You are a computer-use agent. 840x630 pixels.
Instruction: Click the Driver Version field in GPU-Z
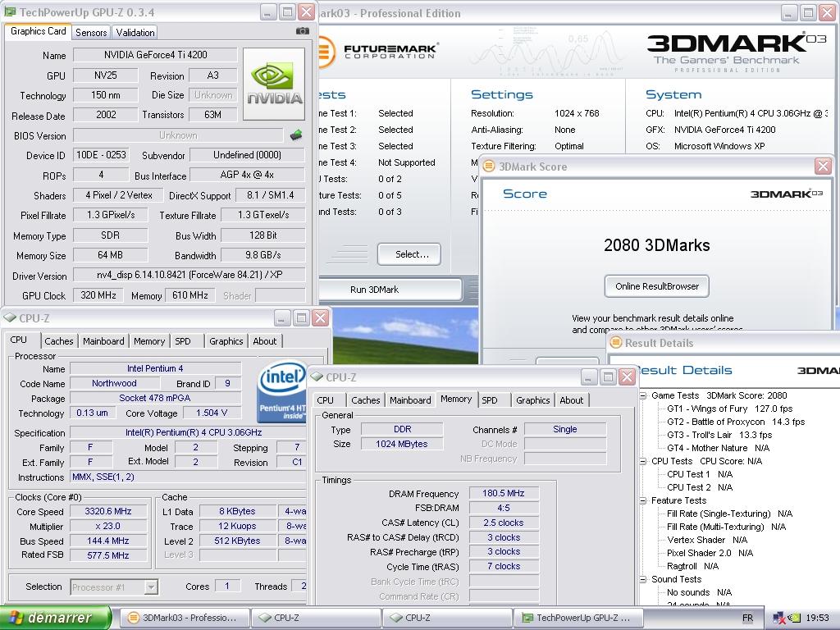coord(189,275)
